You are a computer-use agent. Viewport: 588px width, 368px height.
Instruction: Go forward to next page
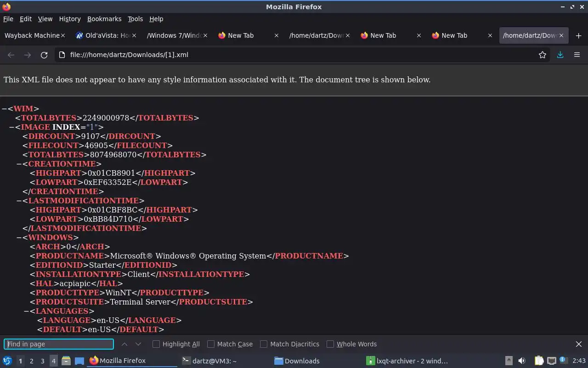(x=28, y=55)
